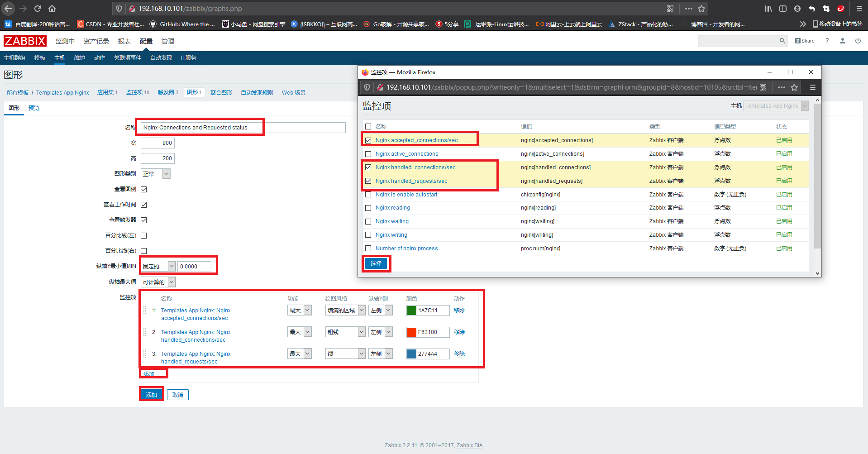The height and width of the screenshot is (454, 868).
Task: Click the blue 添加 (Add) button
Action: 152,395
